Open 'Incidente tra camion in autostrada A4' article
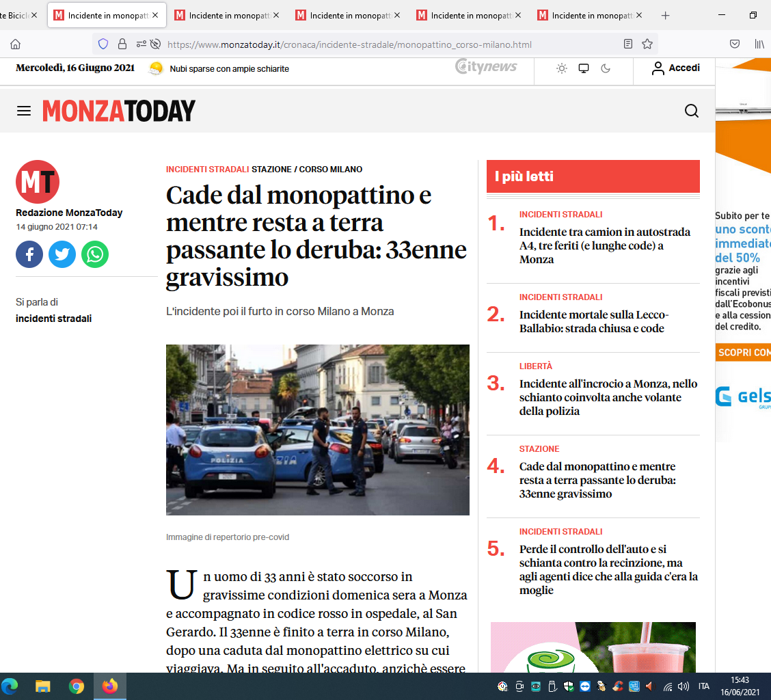Screen dimensions: 771x700 tap(605, 245)
